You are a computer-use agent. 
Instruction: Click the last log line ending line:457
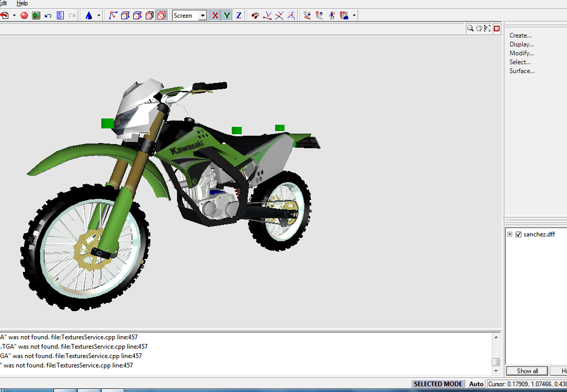66,365
